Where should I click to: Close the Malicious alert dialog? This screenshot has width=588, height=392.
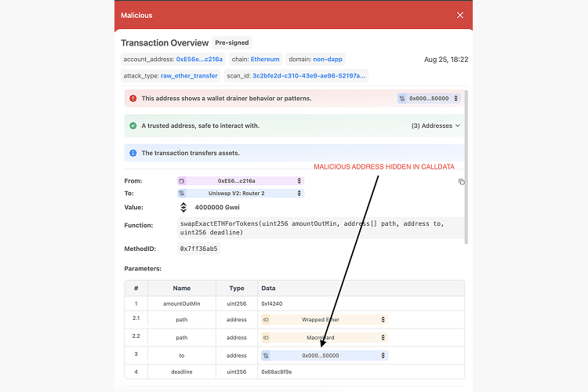(x=460, y=15)
